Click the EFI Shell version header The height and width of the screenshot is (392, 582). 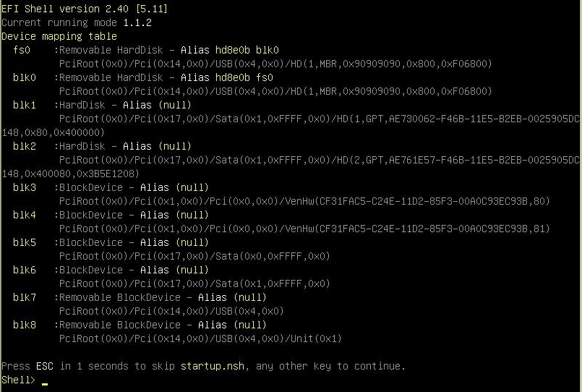coord(85,9)
